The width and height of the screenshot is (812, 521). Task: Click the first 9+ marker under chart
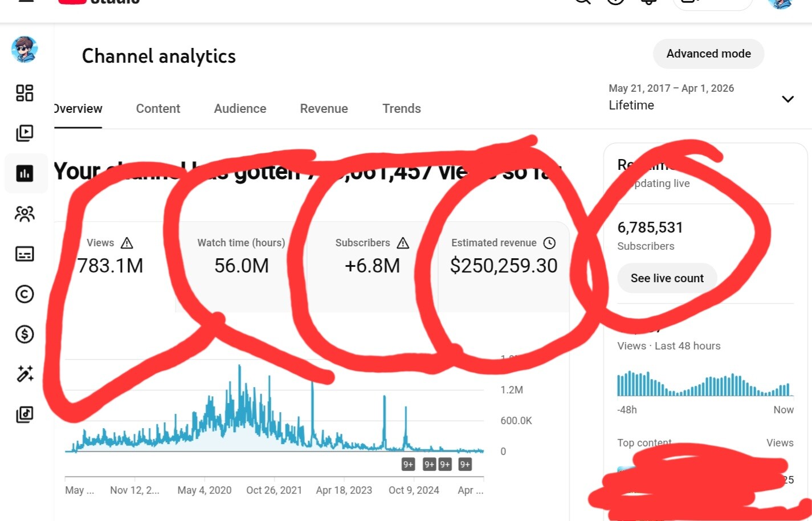click(408, 465)
